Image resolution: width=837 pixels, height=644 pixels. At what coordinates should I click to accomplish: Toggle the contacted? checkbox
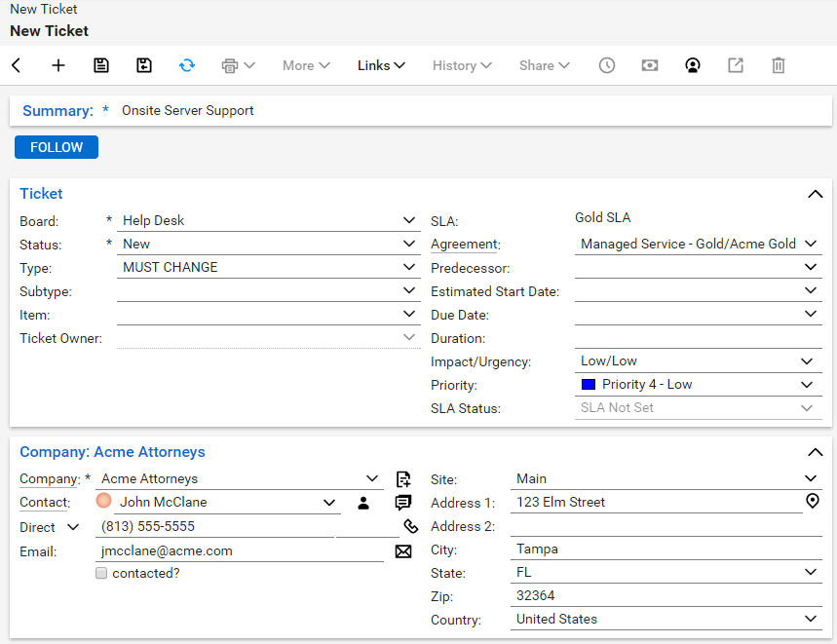101,574
